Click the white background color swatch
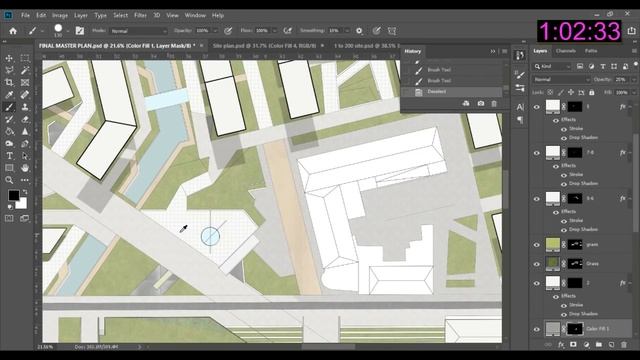This screenshot has height=360, width=640. point(22,204)
